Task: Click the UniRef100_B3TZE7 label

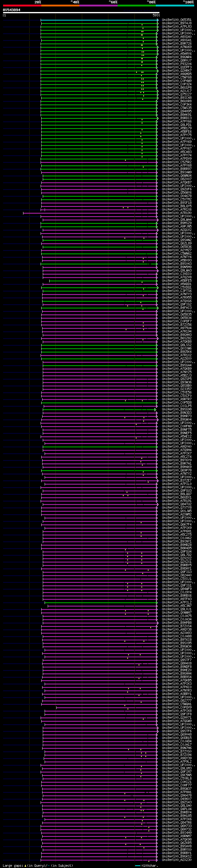Action: (176, 481)
